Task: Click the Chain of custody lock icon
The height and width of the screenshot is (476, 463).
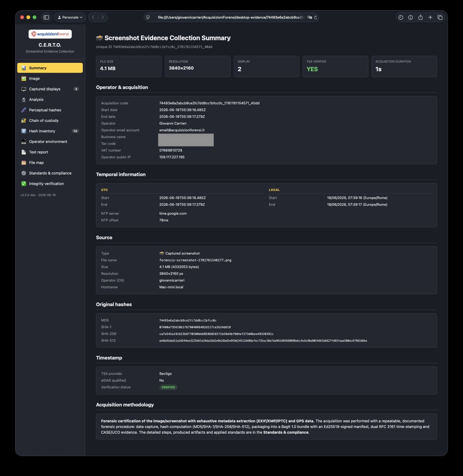Action: 23,120
